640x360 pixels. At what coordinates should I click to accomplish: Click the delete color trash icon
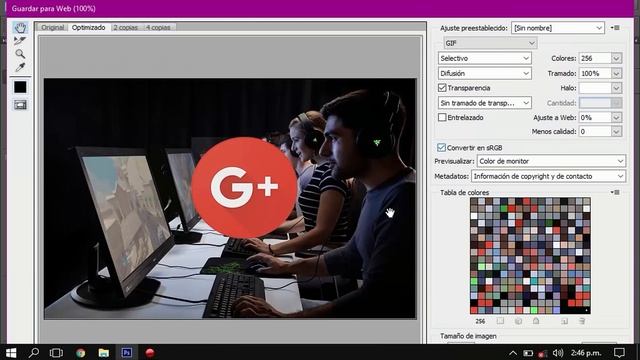coord(582,321)
